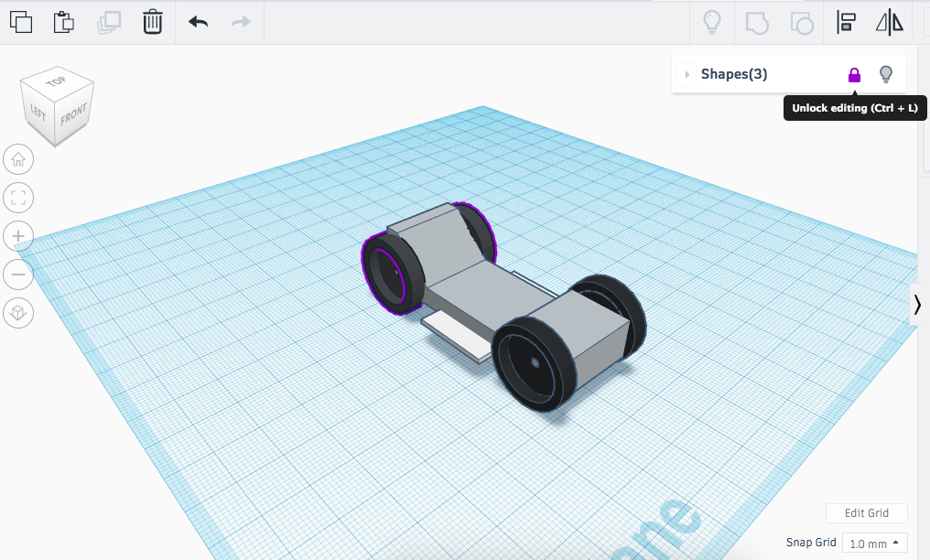930x560 pixels.
Task: Unlock editing with purple lock
Action: [854, 75]
